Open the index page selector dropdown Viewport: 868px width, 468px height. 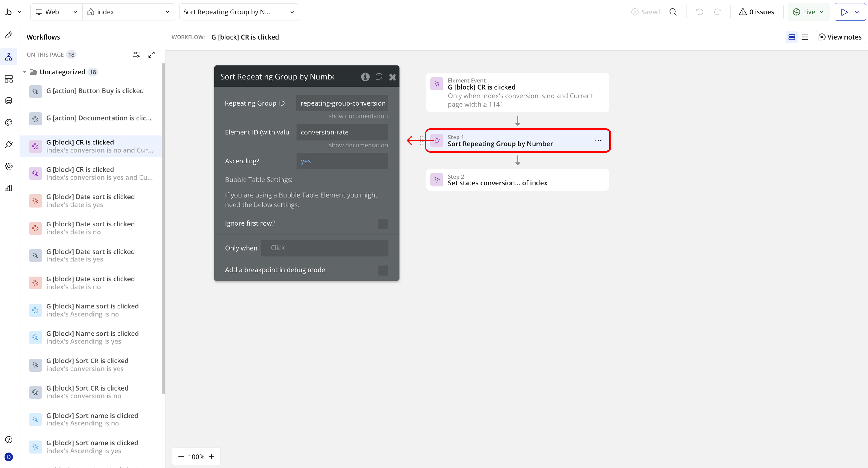128,12
